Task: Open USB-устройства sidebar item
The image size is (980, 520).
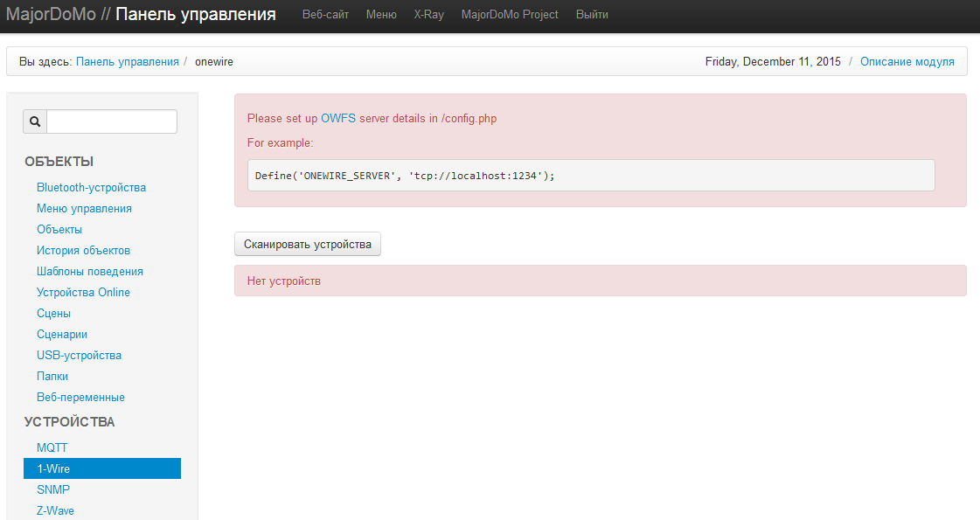Action: pyautogui.click(x=79, y=356)
